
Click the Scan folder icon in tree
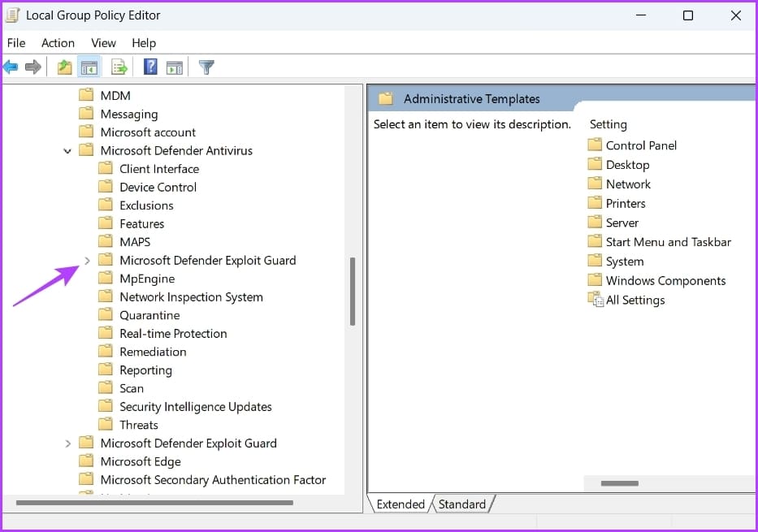[106, 387]
